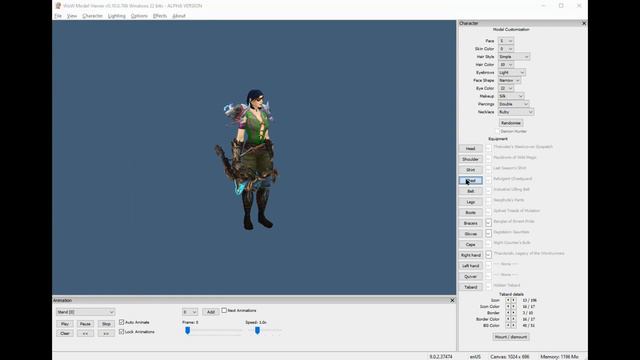Open the Makeup dropdown

[x=511, y=96]
